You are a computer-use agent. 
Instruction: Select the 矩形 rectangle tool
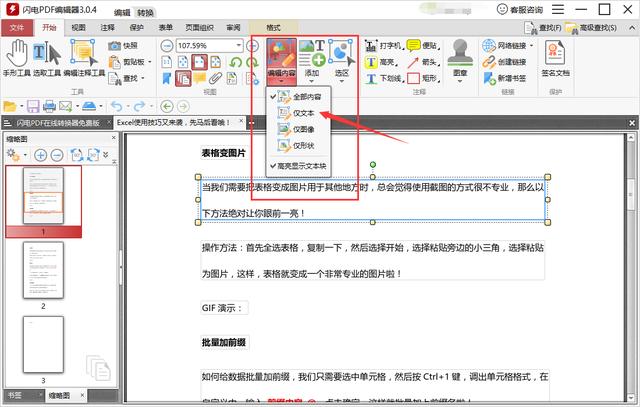coord(424,78)
